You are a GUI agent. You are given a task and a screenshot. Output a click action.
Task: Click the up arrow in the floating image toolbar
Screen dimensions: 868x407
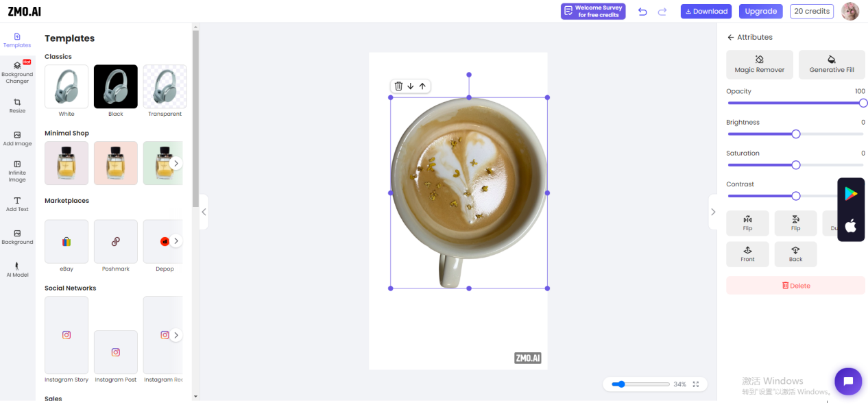point(422,86)
